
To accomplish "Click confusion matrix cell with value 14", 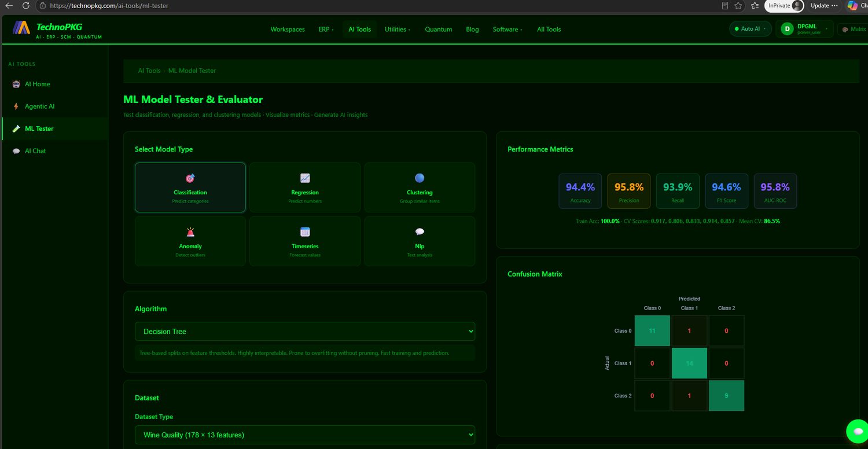I will (x=689, y=363).
